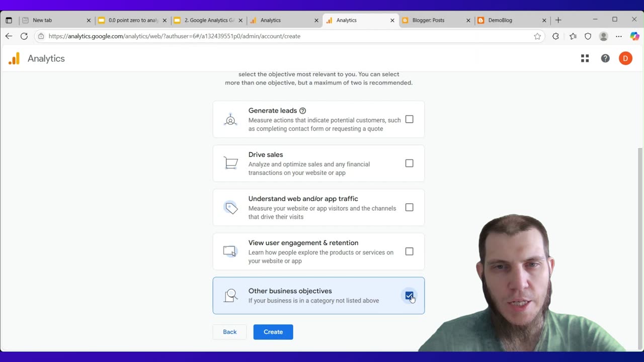Open the Google apps grid
The width and height of the screenshot is (644, 362).
(x=585, y=58)
